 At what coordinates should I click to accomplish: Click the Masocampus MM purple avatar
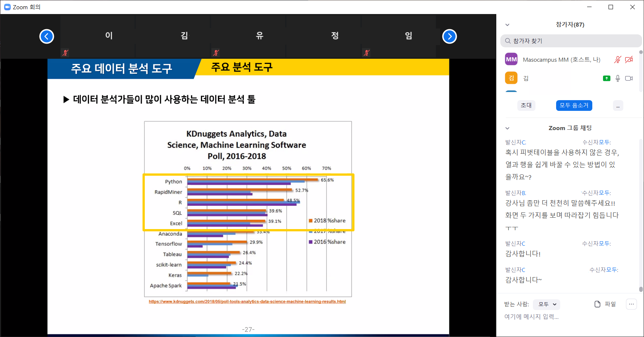coord(511,59)
